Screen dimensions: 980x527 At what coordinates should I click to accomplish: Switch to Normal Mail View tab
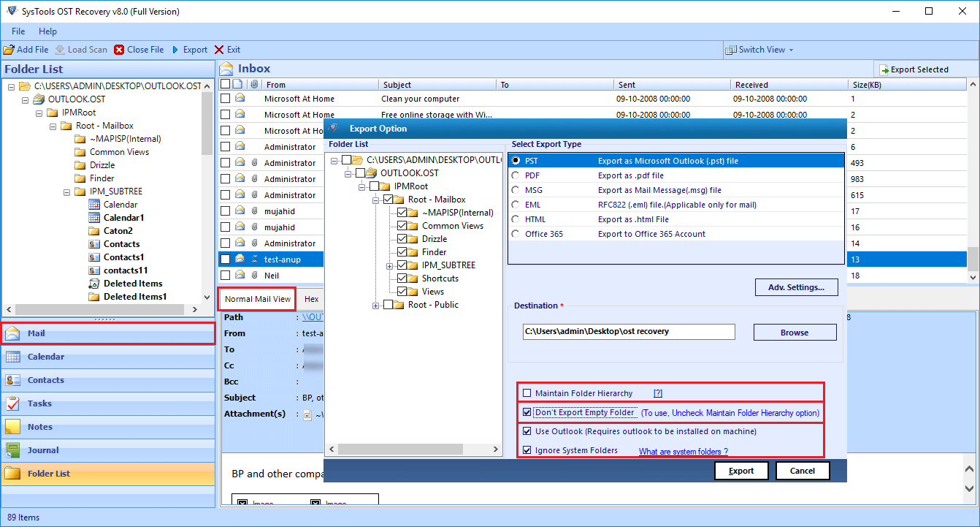click(257, 299)
